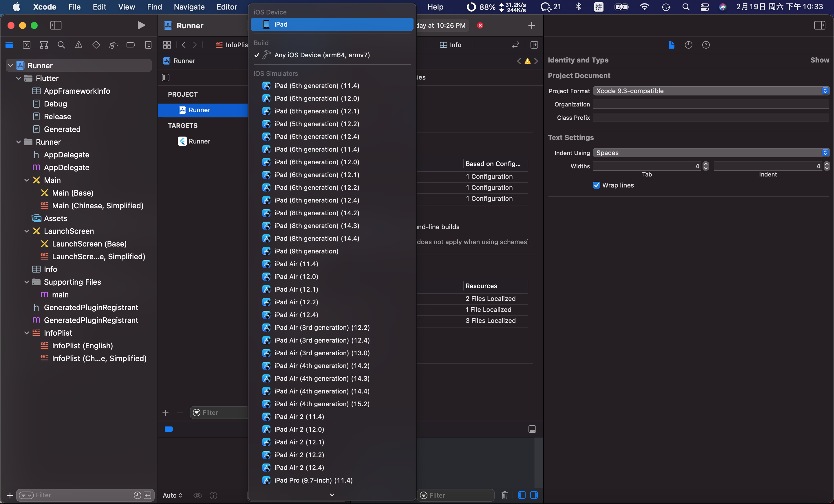The width and height of the screenshot is (834, 504).
Task: Click the Class Prefix text field
Action: [711, 117]
